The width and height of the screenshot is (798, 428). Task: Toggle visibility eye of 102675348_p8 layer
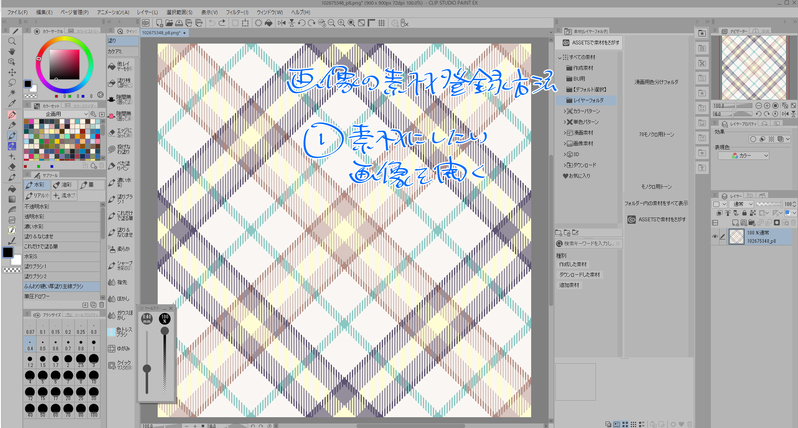[x=715, y=237]
